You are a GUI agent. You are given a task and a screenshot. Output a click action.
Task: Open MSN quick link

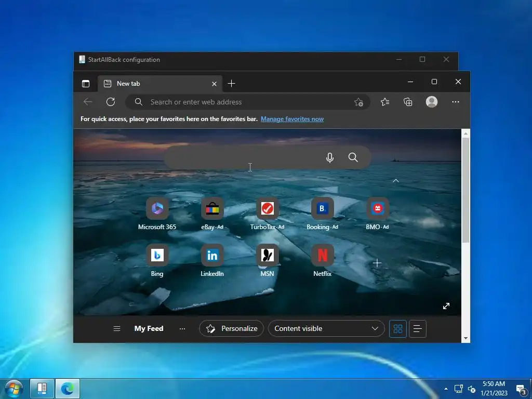[x=268, y=261]
